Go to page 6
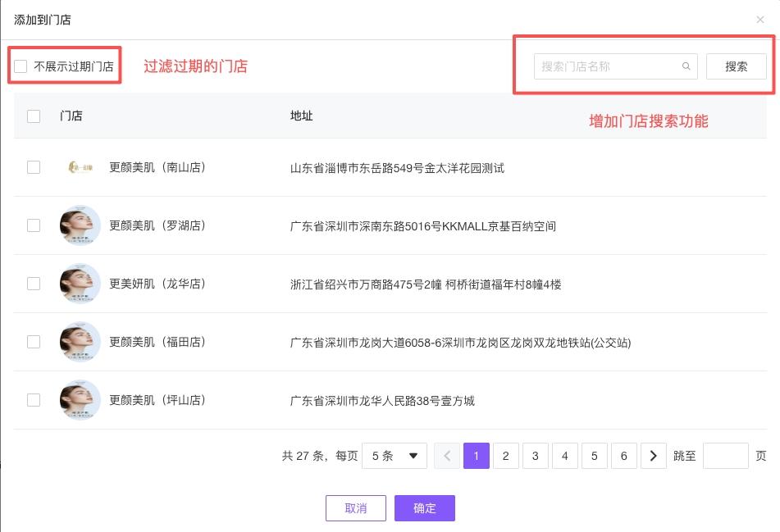 624,456
